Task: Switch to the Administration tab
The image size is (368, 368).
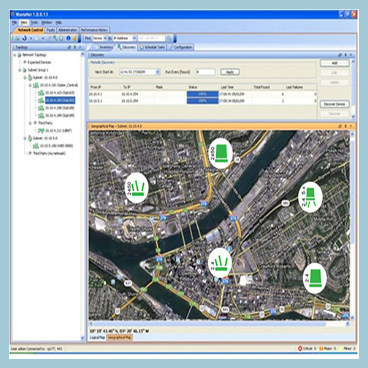Action: click(68, 30)
